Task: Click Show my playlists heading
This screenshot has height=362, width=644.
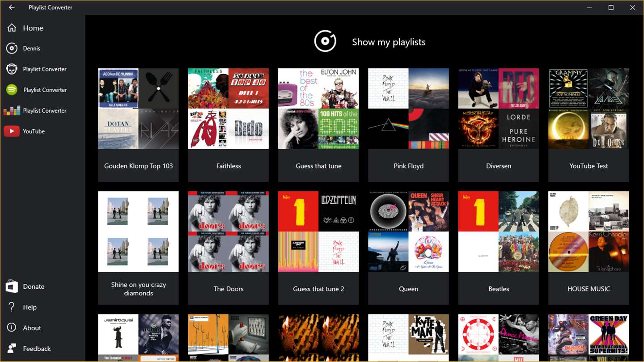Action: pyautogui.click(x=389, y=42)
